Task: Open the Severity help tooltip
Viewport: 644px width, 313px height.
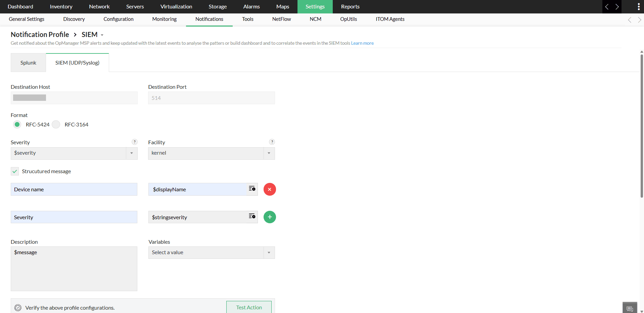Action: tap(135, 142)
